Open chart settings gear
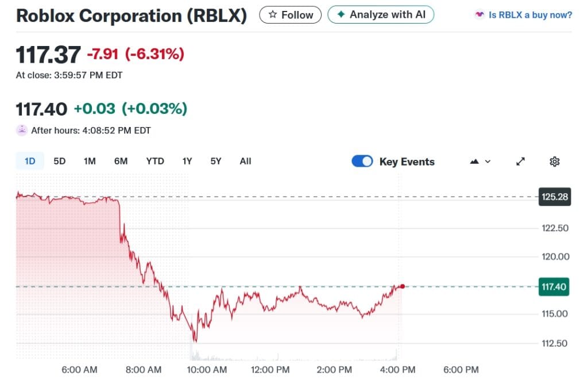This screenshot has width=588, height=380. pyautogui.click(x=555, y=162)
